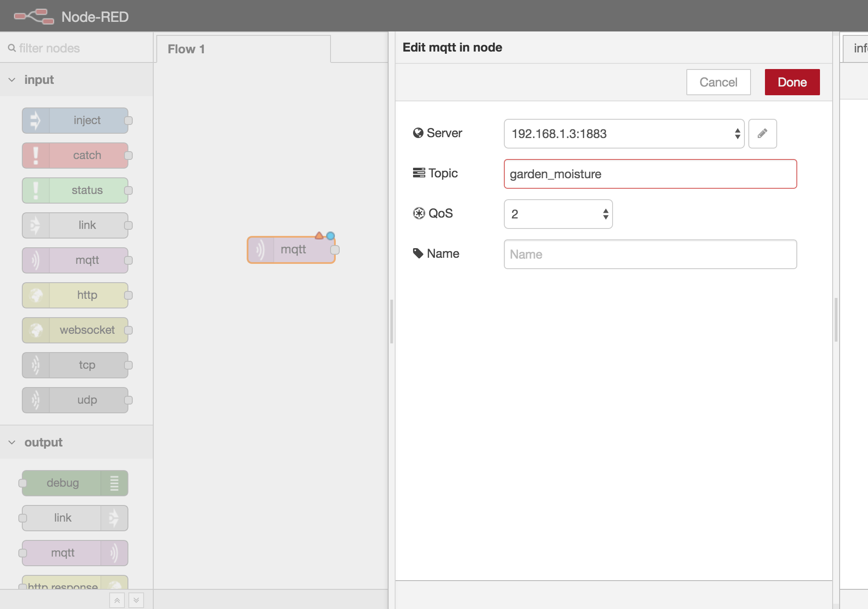Select the websocket node in palette
Screen dimensions: 868x609
click(x=75, y=330)
